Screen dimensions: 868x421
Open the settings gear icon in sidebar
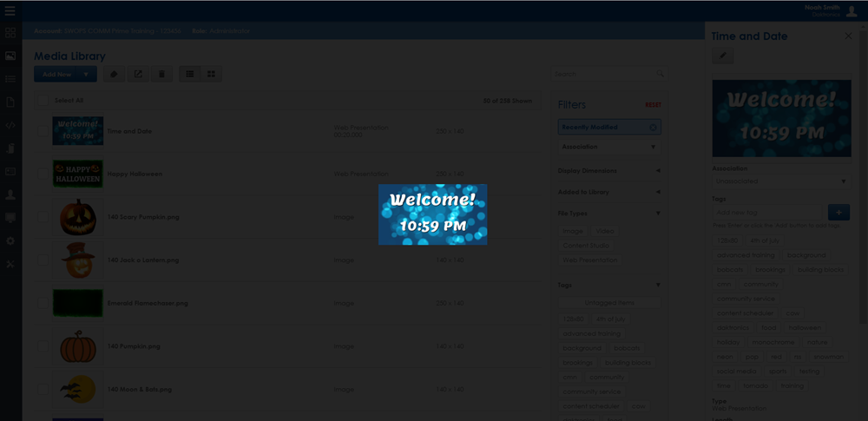click(x=10, y=241)
